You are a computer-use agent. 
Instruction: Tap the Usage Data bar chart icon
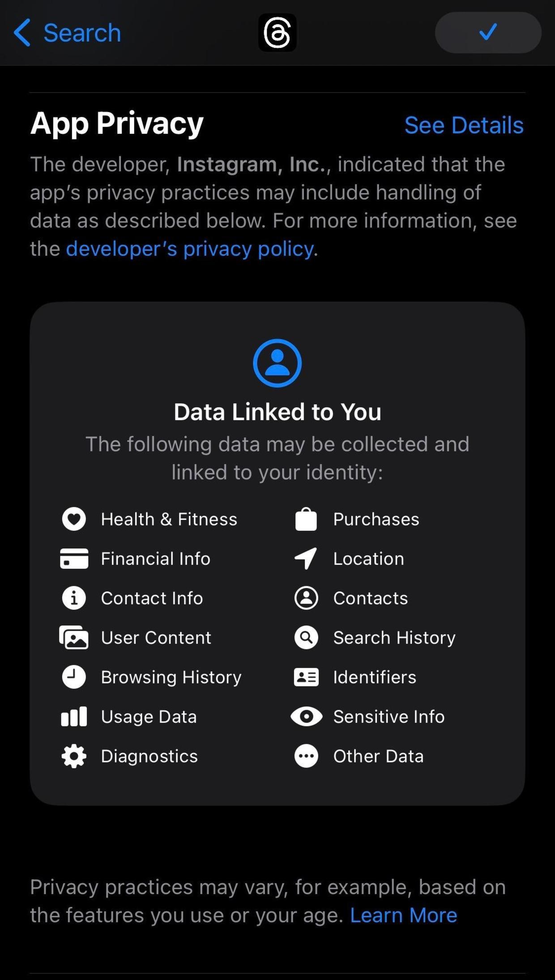click(x=74, y=717)
